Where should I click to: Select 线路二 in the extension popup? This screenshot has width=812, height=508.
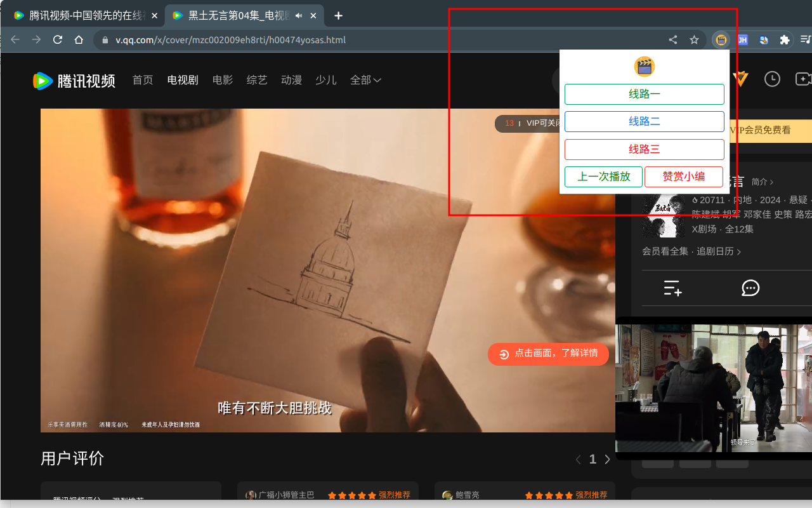[x=645, y=121]
